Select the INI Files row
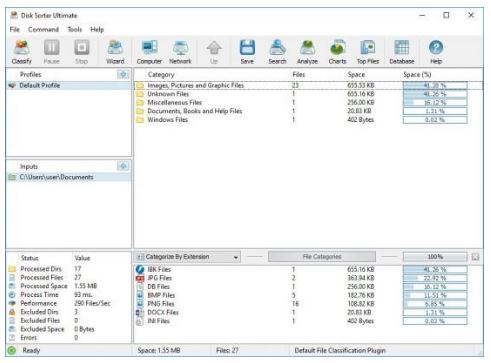This screenshot has width=491, height=363. 308,321
